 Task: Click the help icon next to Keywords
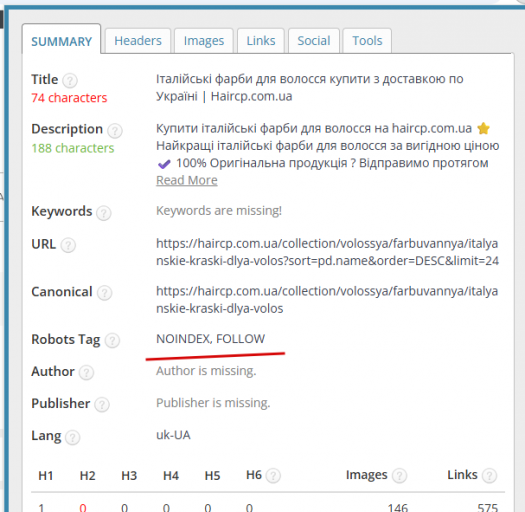click(x=104, y=213)
